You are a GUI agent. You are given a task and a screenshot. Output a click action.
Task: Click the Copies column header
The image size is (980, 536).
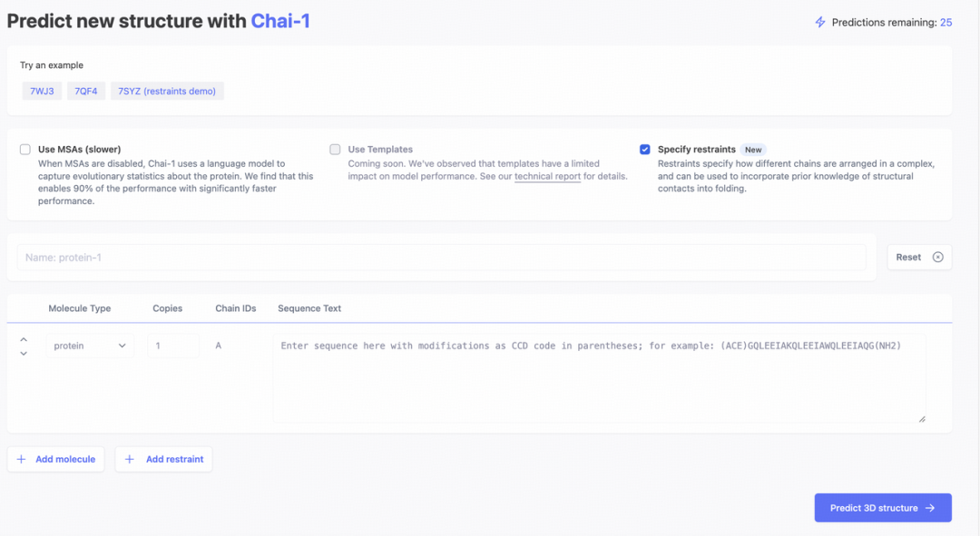pos(168,308)
